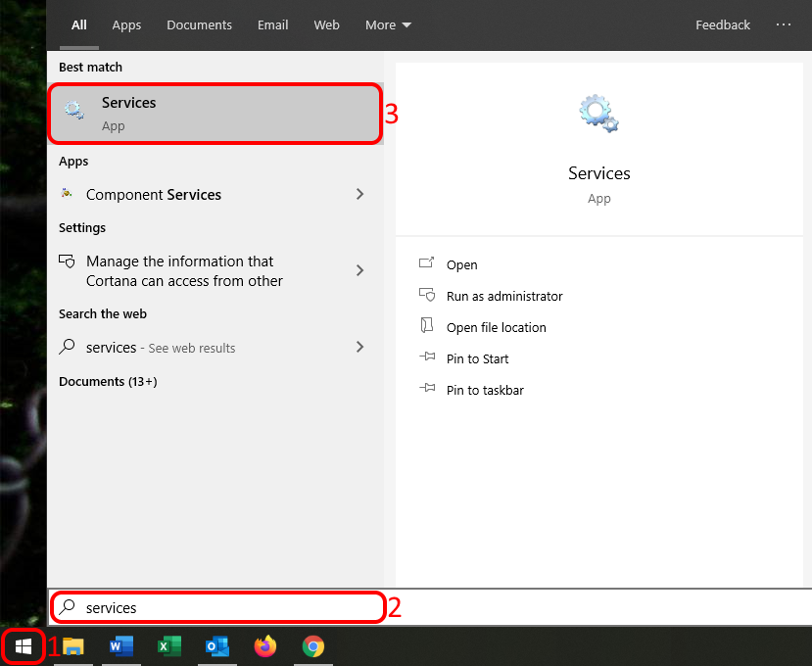This screenshot has height=666, width=812.
Task: Expand services web results arrow
Action: [359, 347]
